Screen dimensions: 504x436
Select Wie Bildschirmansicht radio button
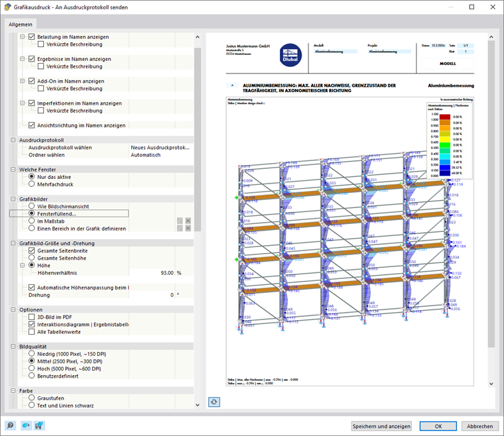(x=32, y=206)
